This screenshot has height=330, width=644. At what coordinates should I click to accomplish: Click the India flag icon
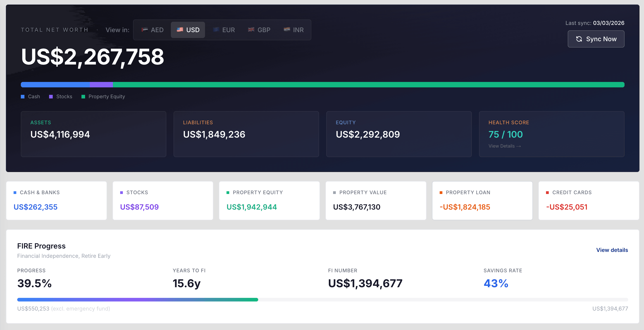(x=287, y=30)
